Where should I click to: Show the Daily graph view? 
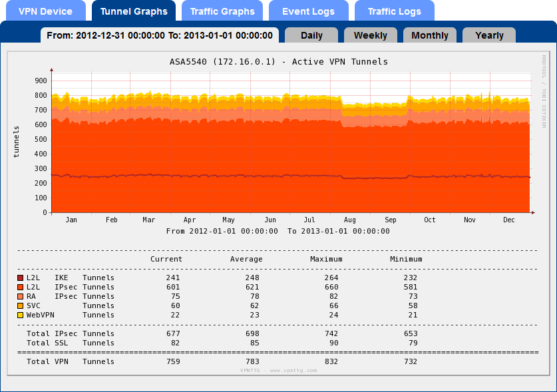(x=311, y=35)
